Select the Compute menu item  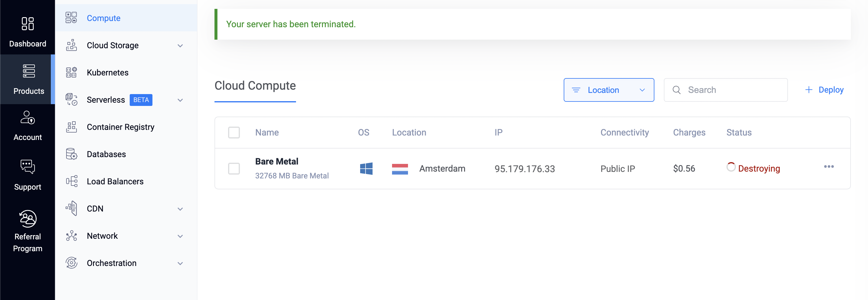click(x=103, y=18)
